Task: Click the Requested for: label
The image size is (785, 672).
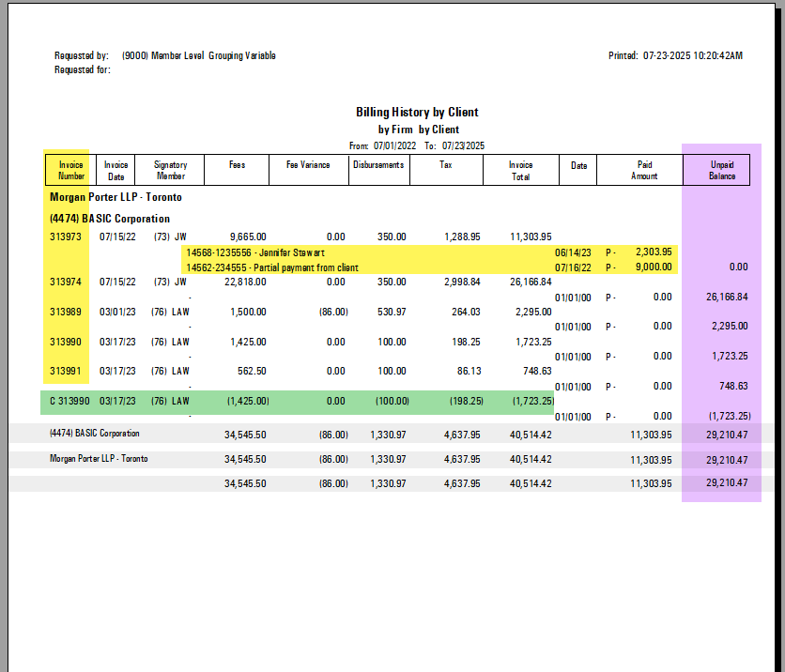Action: (x=83, y=70)
